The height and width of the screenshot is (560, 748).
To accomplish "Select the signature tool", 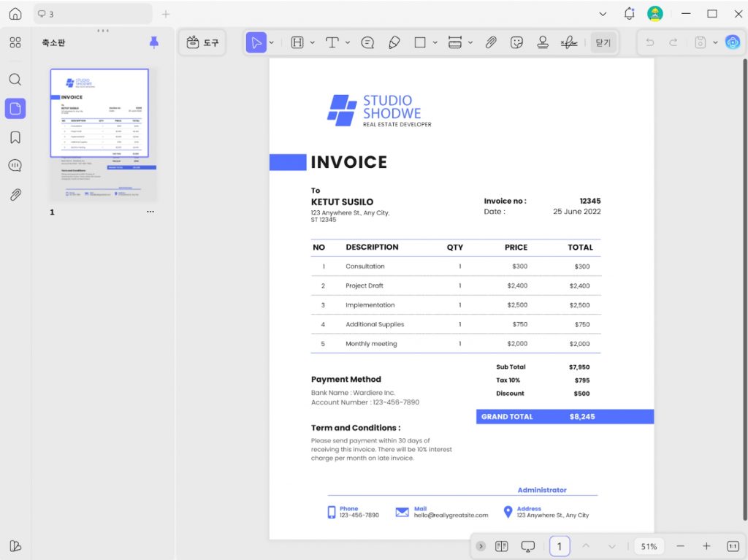I will point(568,42).
